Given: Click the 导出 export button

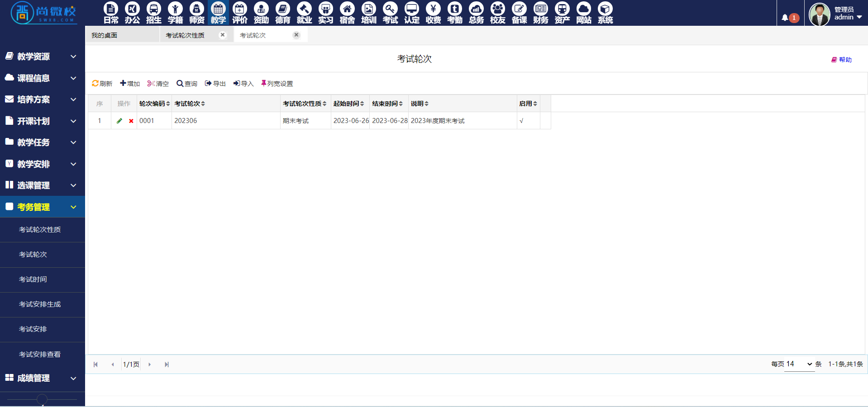Looking at the screenshot, I should pos(215,84).
